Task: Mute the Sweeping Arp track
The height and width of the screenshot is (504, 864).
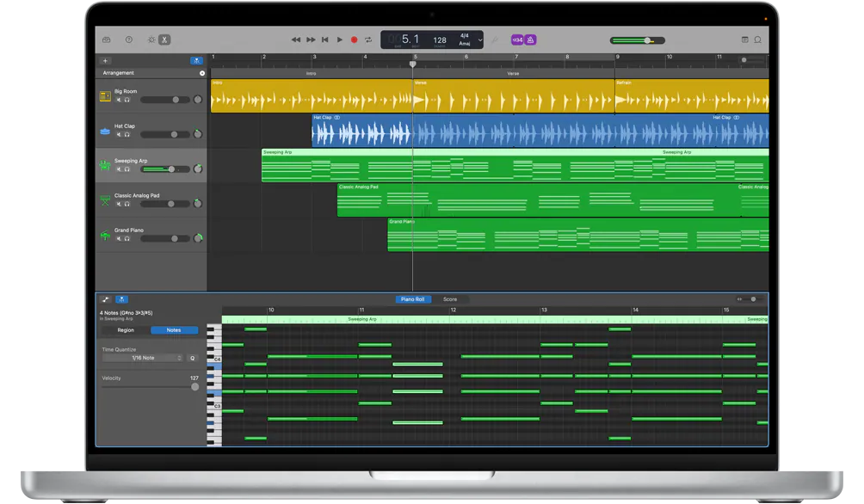Action: pyautogui.click(x=119, y=169)
